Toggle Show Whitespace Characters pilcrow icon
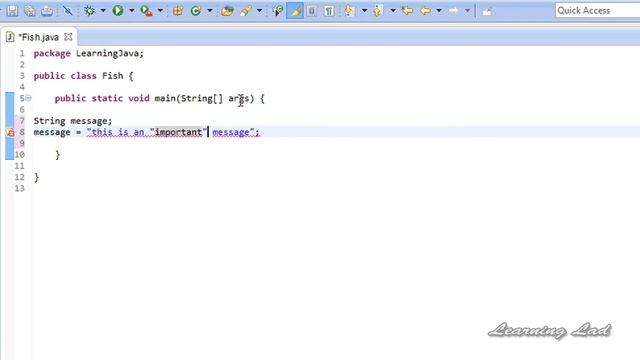 point(329,10)
